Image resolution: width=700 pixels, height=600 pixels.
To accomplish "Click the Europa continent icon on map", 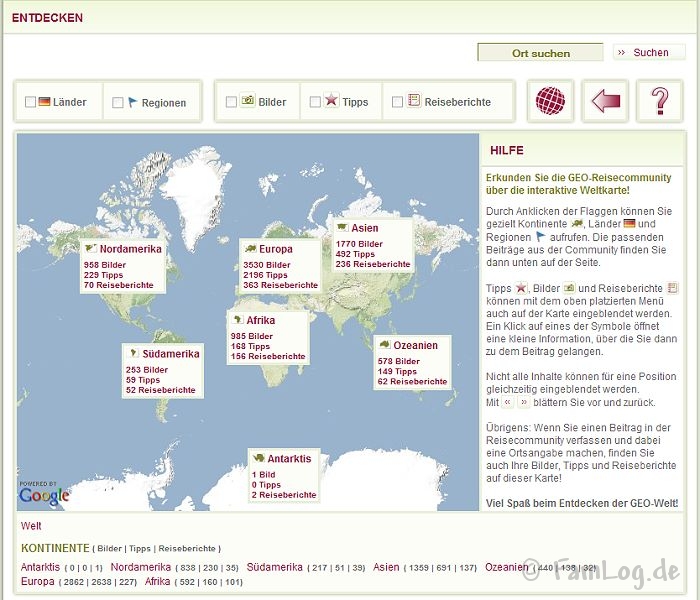I will pos(250,248).
